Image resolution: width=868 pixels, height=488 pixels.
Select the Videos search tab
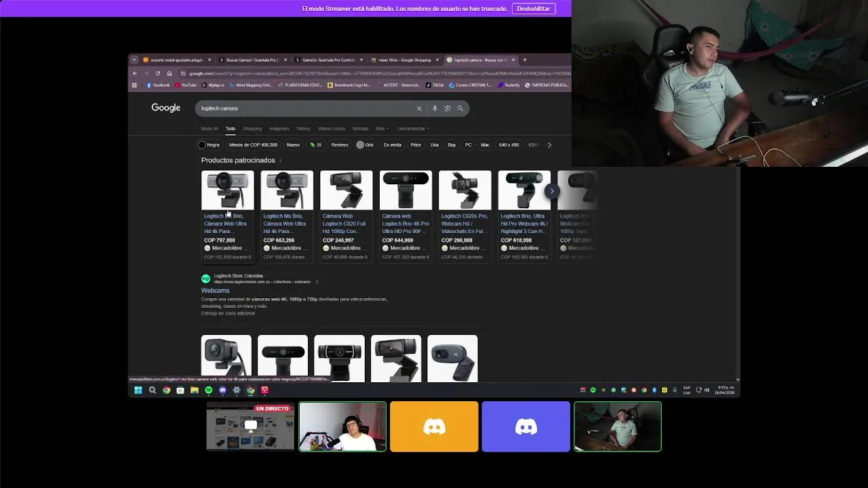coord(303,129)
